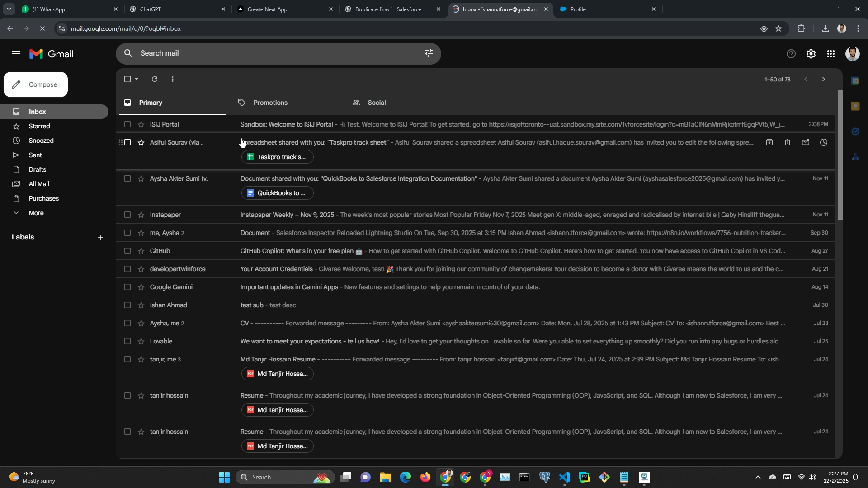Switch to the Social tab

pyautogui.click(x=377, y=103)
